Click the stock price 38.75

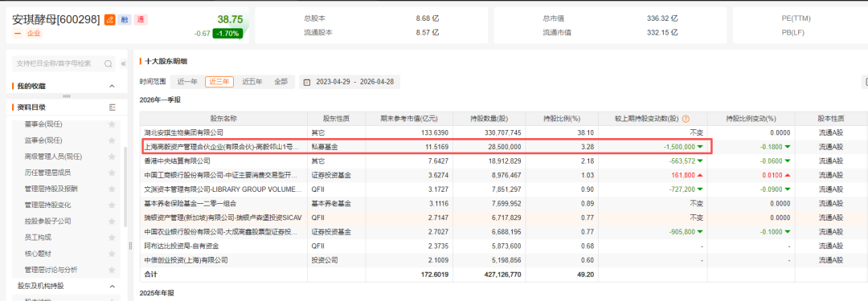tap(230, 19)
